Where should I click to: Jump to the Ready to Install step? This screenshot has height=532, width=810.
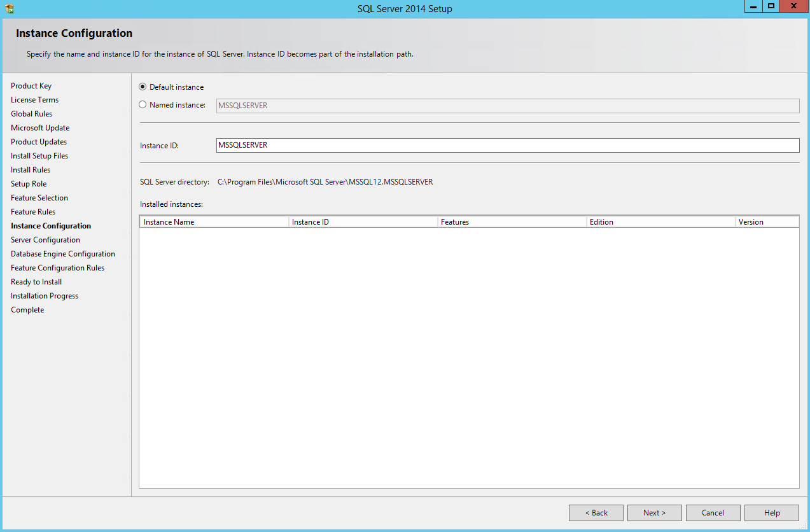[x=36, y=281]
